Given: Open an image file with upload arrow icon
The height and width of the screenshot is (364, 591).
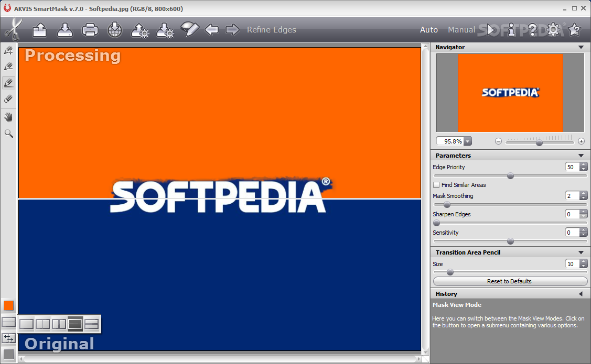Looking at the screenshot, I should coord(39,30).
